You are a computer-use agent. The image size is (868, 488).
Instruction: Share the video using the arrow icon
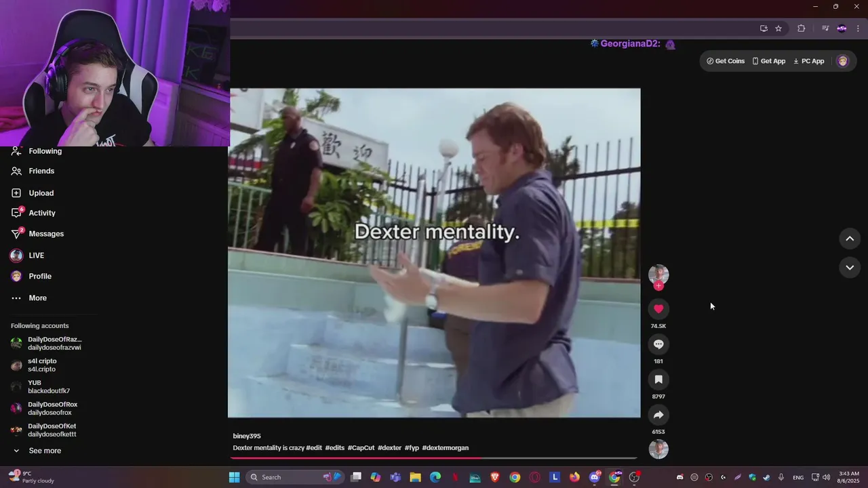[658, 415]
